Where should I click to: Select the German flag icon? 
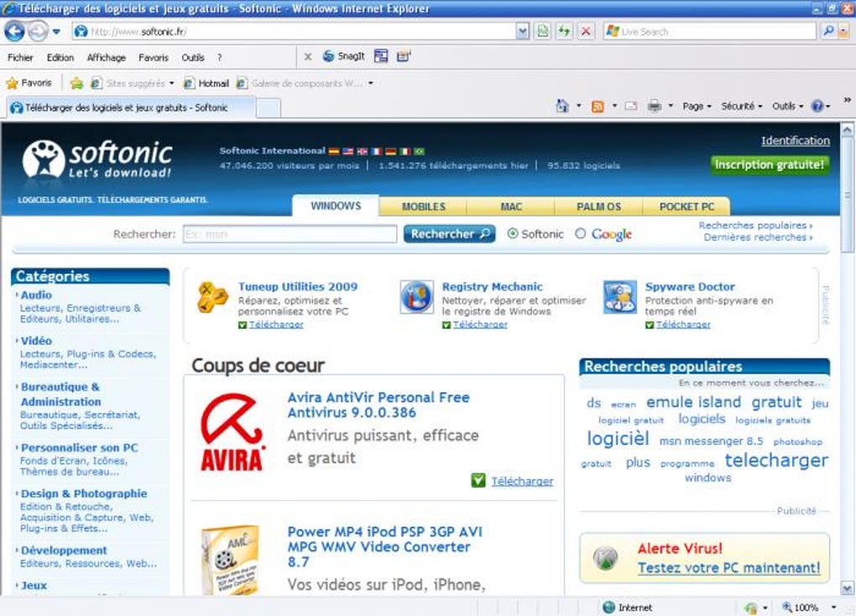[390, 151]
